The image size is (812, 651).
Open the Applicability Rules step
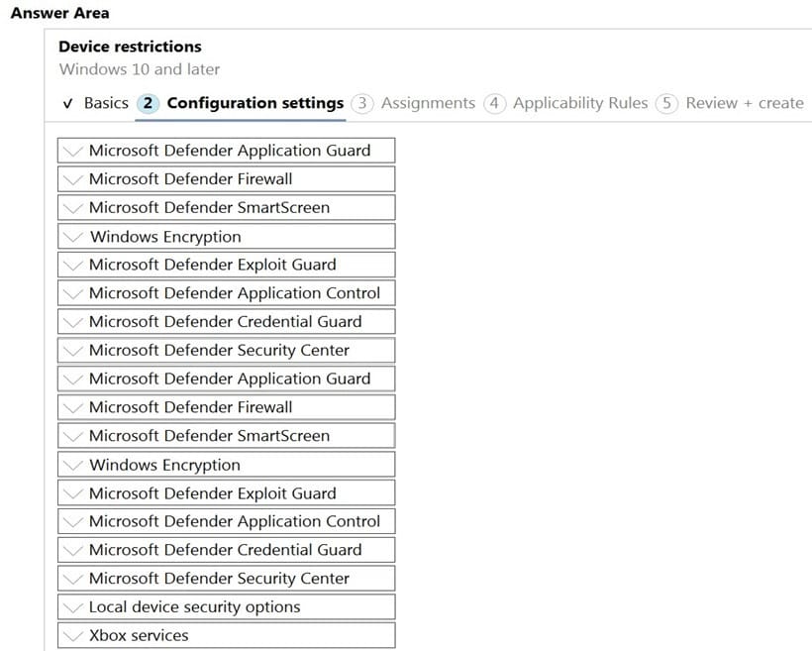click(566, 103)
